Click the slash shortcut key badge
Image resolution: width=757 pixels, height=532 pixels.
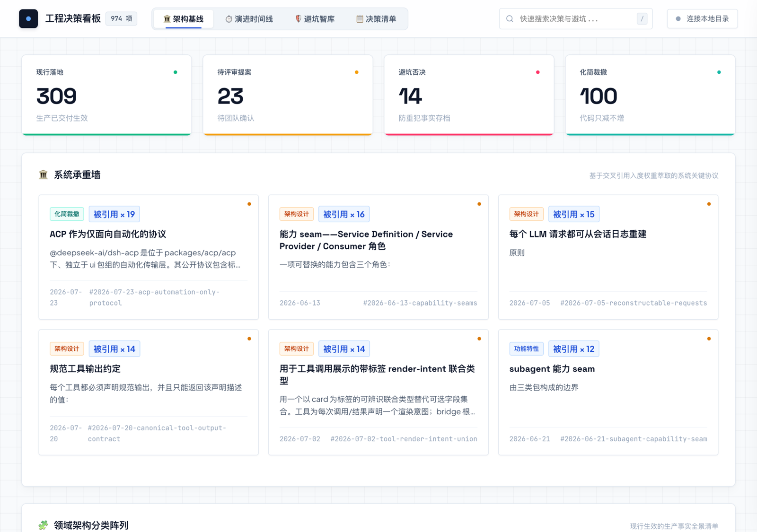point(642,19)
